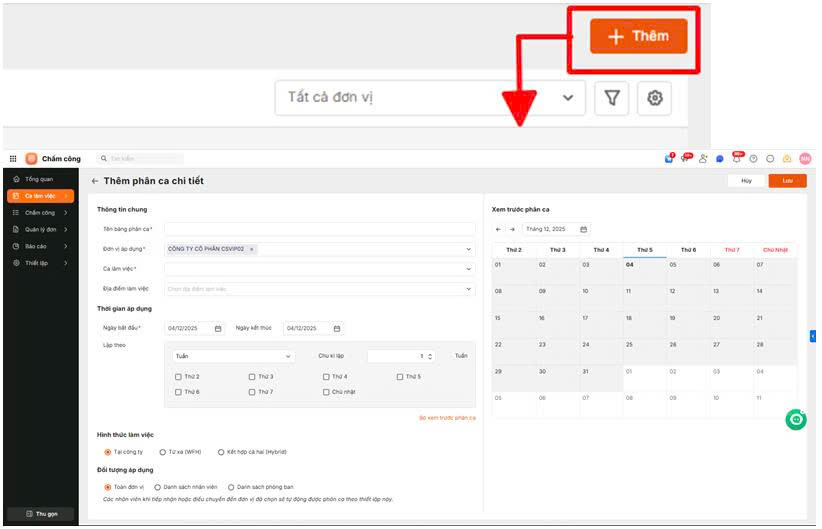
Task: Click the help question-mark icon
Action: pyautogui.click(x=753, y=158)
